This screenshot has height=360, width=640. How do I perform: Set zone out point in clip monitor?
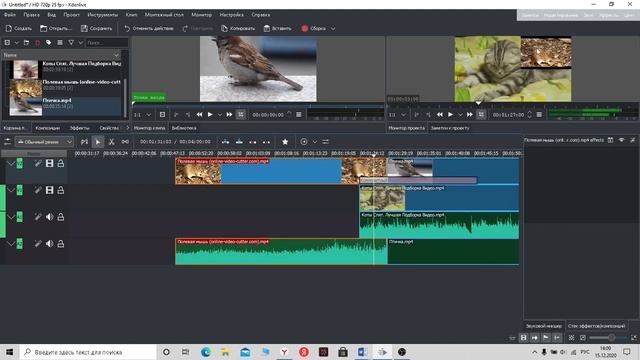click(x=187, y=115)
